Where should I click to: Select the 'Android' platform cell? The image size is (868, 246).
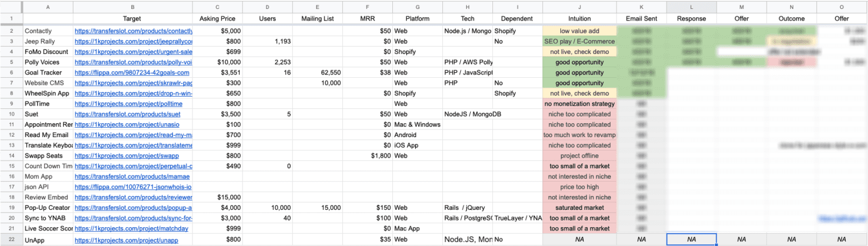click(417, 135)
